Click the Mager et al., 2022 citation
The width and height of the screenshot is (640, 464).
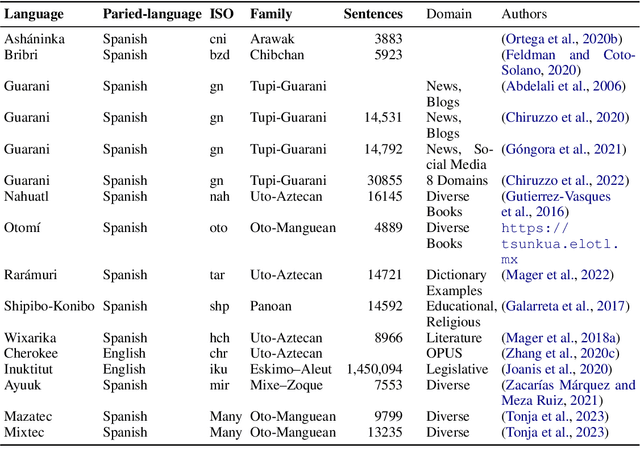556,274
